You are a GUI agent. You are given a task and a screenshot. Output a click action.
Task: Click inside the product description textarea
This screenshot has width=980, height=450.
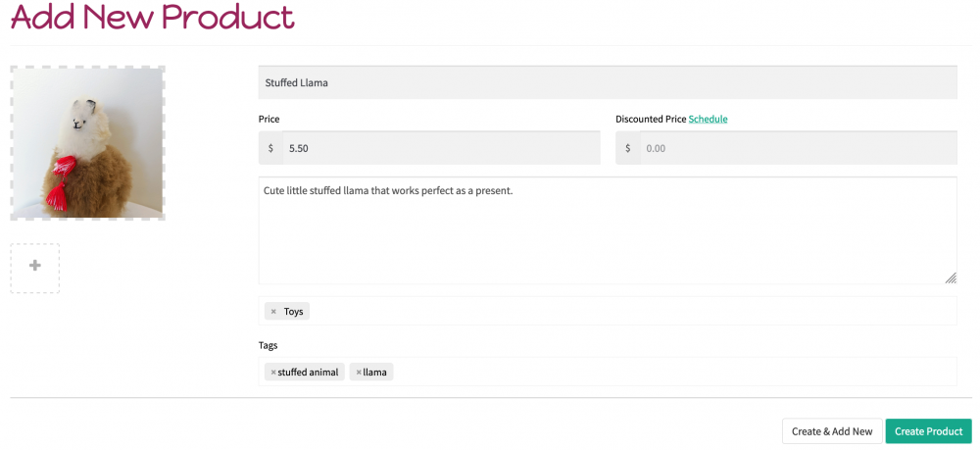pyautogui.click(x=608, y=230)
